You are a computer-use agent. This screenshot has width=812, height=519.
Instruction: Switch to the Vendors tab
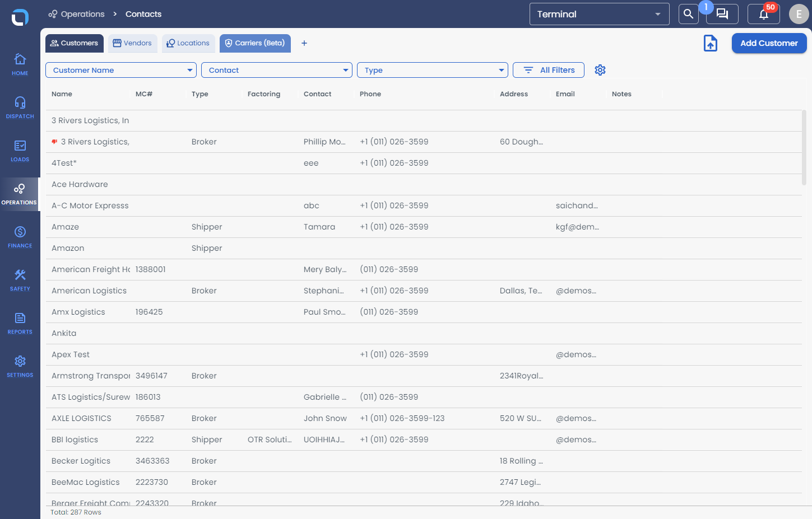pyautogui.click(x=133, y=43)
